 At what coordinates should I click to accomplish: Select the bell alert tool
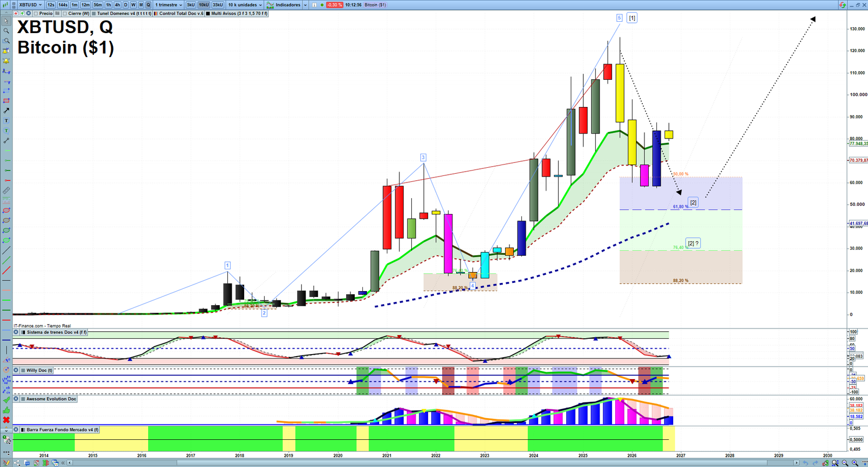pos(6,61)
